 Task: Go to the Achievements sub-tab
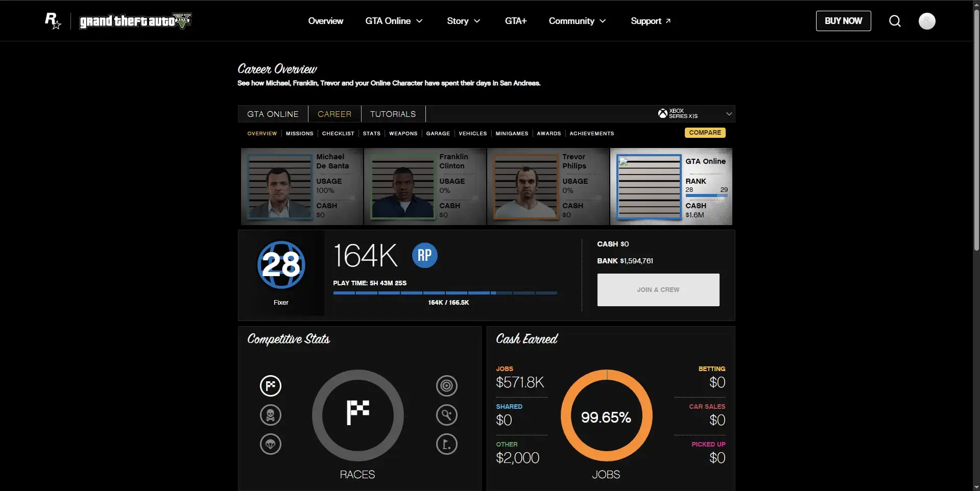[591, 133]
